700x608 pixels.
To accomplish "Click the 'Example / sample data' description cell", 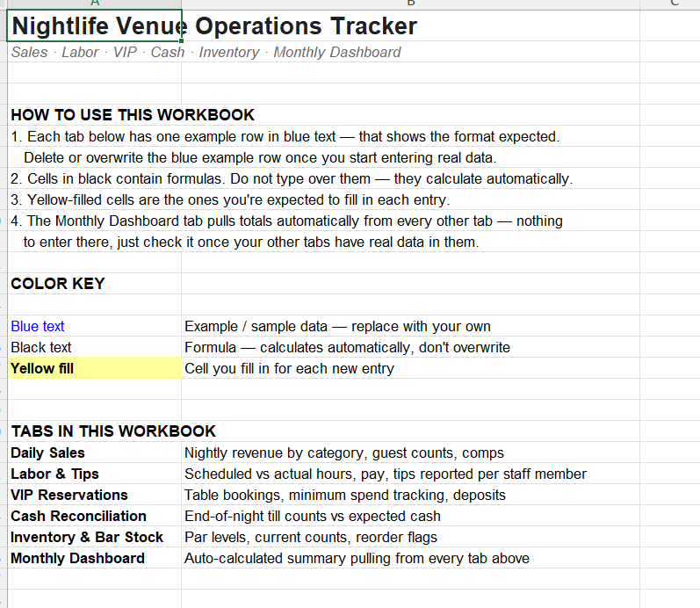I will 410,326.
